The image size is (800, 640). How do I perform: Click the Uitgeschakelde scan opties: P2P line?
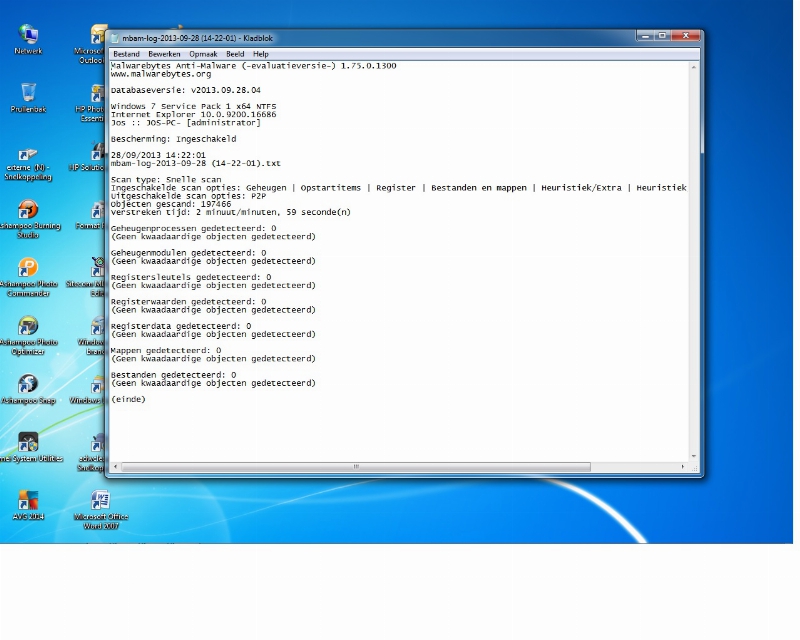pyautogui.click(x=188, y=196)
